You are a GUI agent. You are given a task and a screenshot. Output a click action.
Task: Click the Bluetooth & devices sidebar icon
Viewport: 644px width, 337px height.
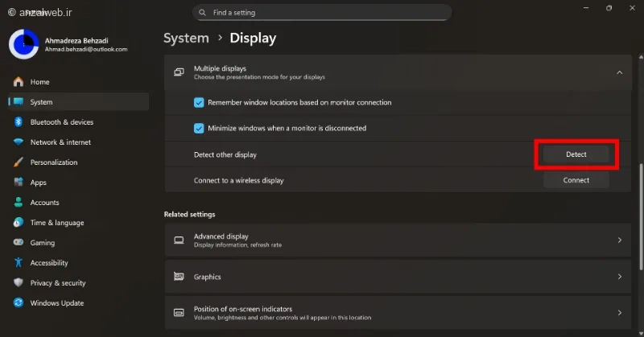pyautogui.click(x=18, y=122)
